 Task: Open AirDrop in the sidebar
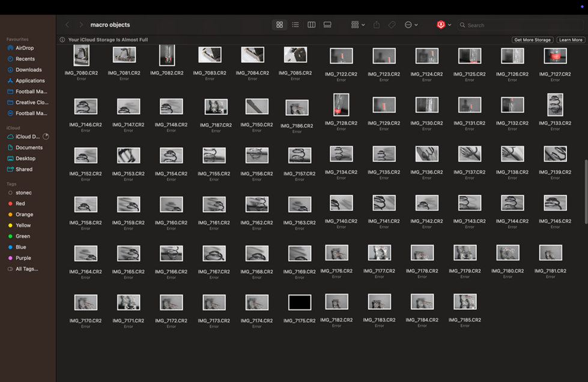point(25,48)
